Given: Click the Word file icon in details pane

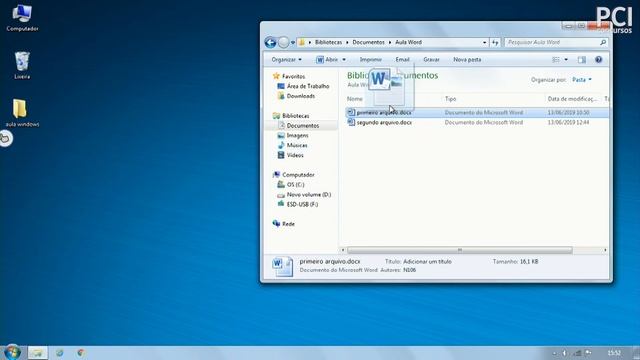Looking at the screenshot, I should pyautogui.click(x=282, y=267).
